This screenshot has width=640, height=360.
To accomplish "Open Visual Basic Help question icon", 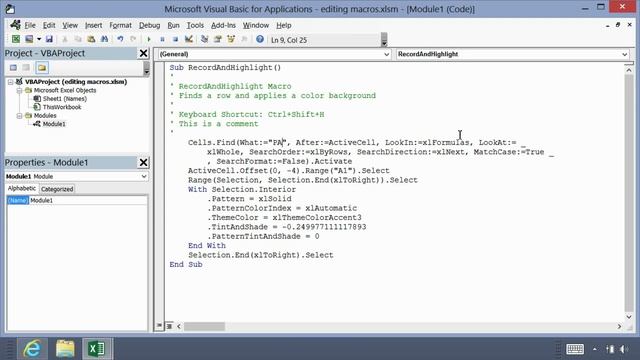I will pyautogui.click(x=260, y=39).
